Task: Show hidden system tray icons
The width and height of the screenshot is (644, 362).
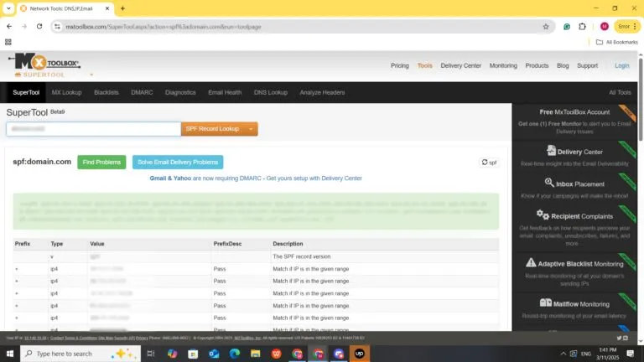Action: [563, 354]
